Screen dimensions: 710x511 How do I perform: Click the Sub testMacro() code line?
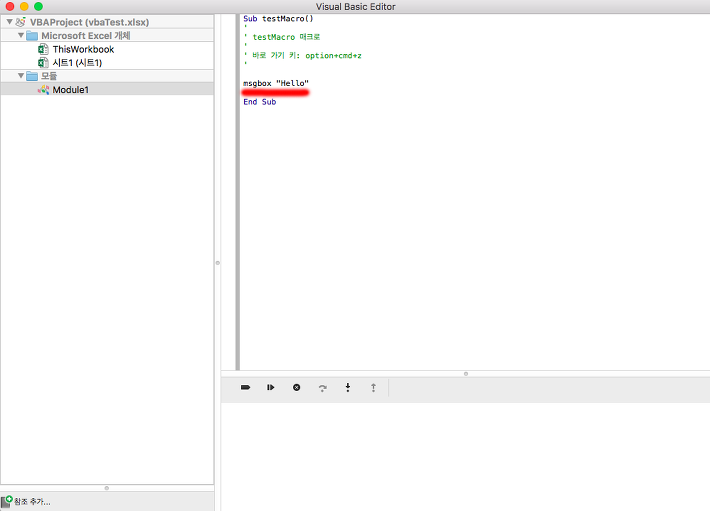278,19
